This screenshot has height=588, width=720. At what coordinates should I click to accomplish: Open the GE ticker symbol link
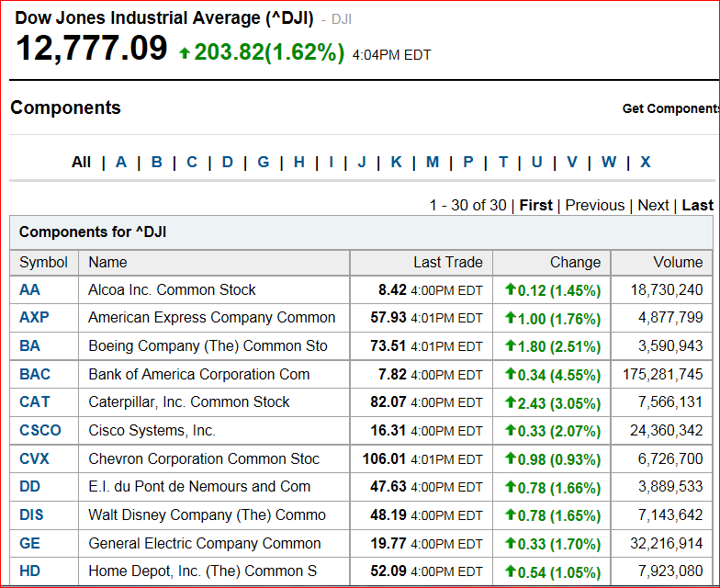click(29, 544)
